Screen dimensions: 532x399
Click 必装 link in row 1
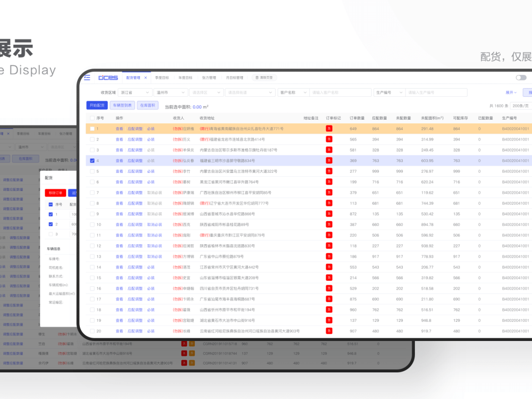pyautogui.click(x=151, y=129)
